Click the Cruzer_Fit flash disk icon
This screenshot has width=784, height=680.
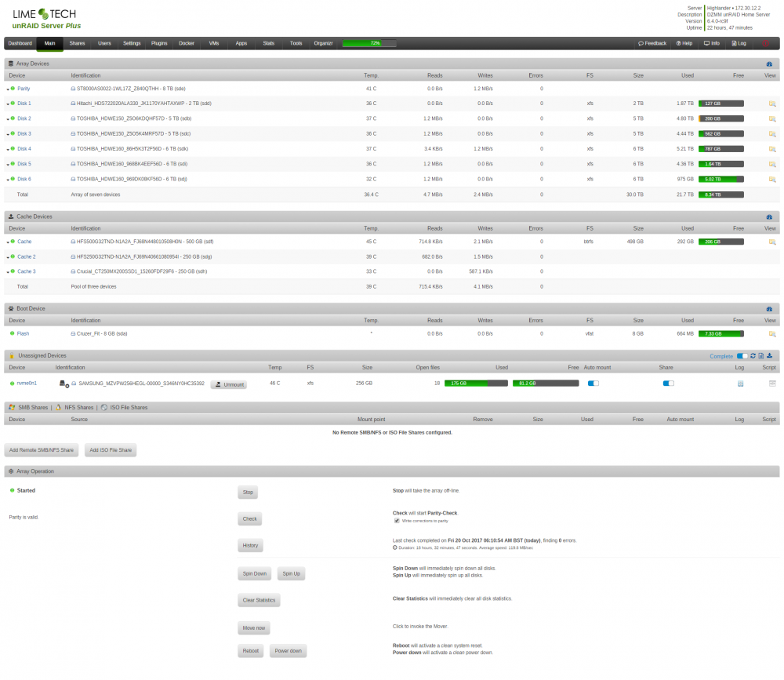tap(73, 334)
